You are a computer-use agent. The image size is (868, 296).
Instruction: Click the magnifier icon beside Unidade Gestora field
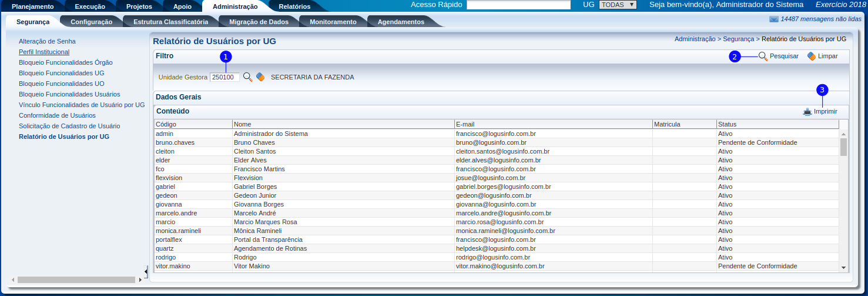coord(247,77)
